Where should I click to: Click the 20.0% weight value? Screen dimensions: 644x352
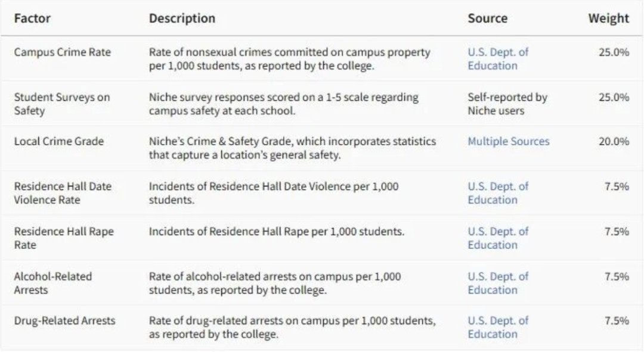(x=614, y=141)
